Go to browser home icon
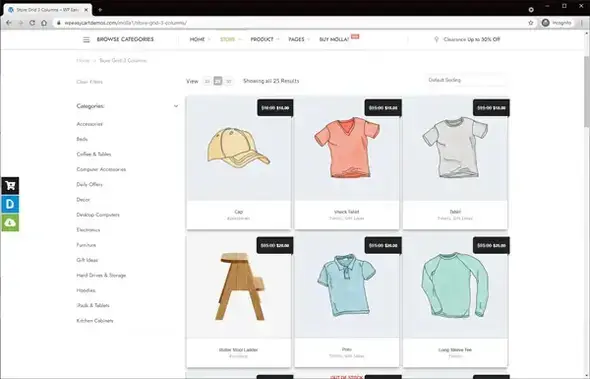This screenshot has width=590, height=379. [x=44, y=23]
